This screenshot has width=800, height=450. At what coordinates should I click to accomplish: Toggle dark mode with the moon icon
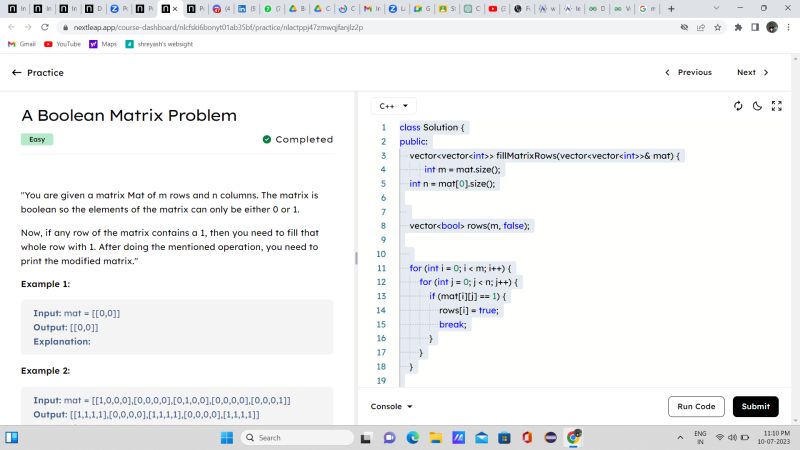coord(757,106)
